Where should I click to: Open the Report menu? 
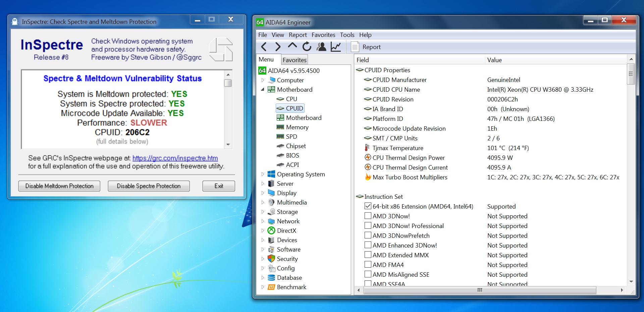click(x=298, y=35)
